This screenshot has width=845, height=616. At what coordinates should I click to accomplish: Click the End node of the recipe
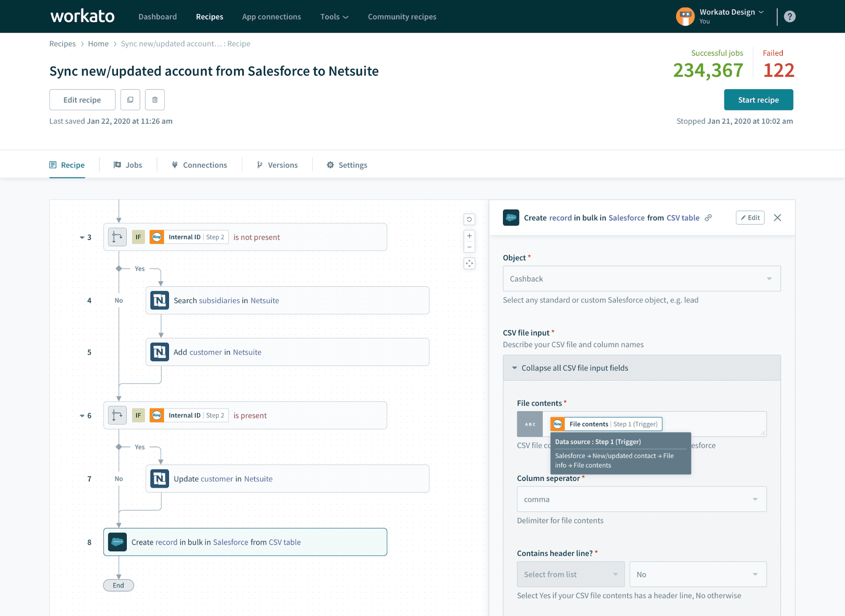click(118, 585)
